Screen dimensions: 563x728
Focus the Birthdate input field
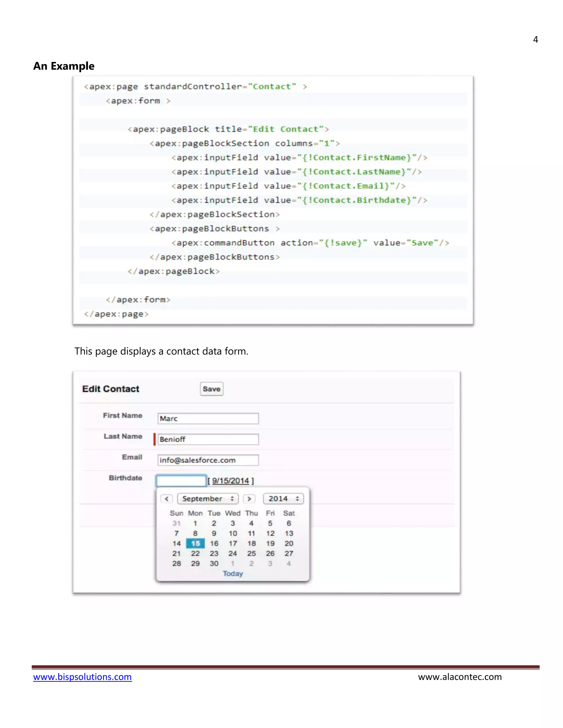click(x=181, y=481)
